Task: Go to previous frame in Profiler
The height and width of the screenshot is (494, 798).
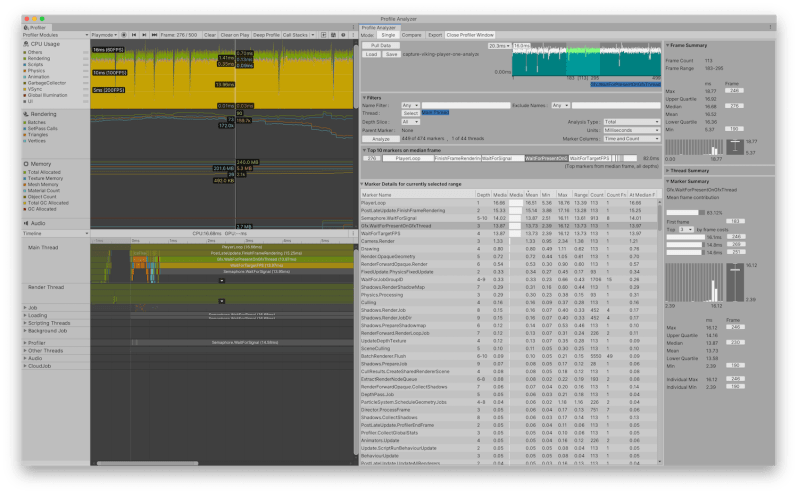Action: [134, 35]
